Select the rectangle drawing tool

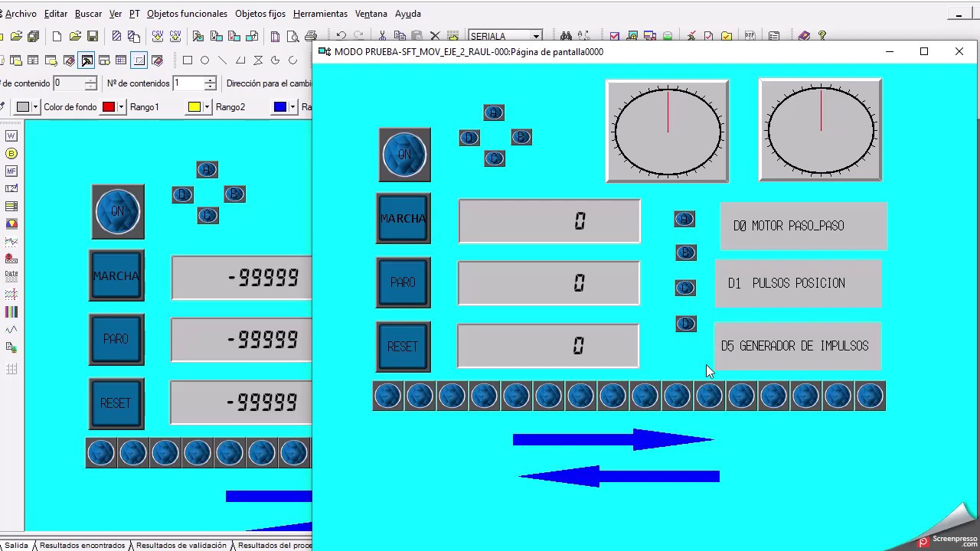click(x=188, y=60)
